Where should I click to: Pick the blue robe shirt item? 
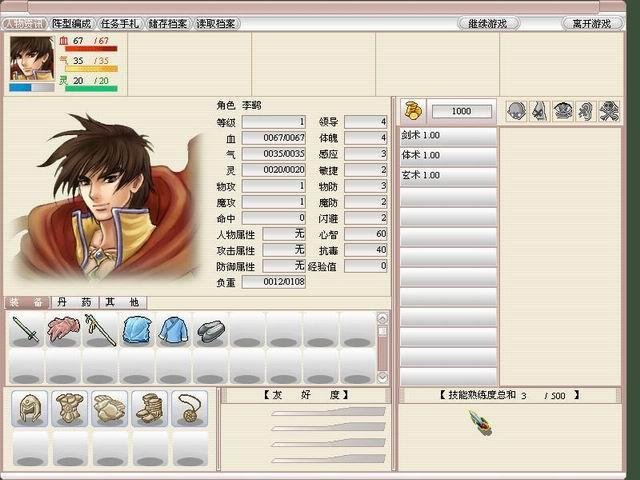[x=173, y=329]
